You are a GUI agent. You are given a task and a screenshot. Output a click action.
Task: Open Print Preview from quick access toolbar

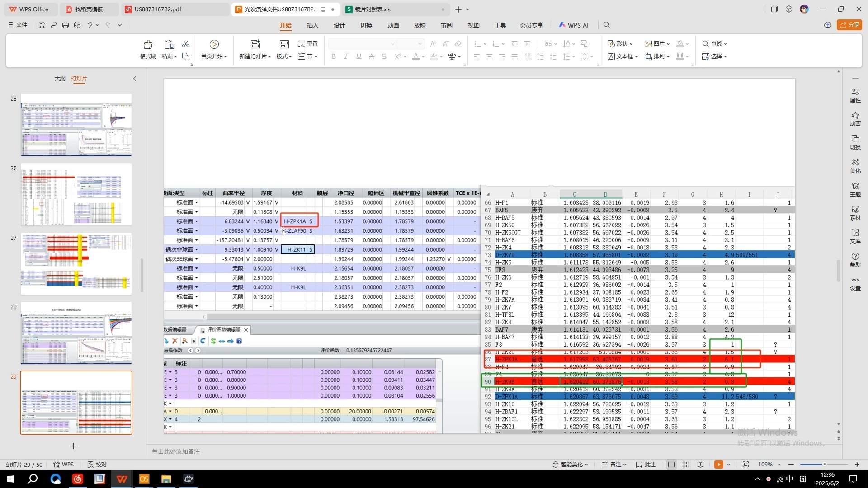(x=77, y=25)
